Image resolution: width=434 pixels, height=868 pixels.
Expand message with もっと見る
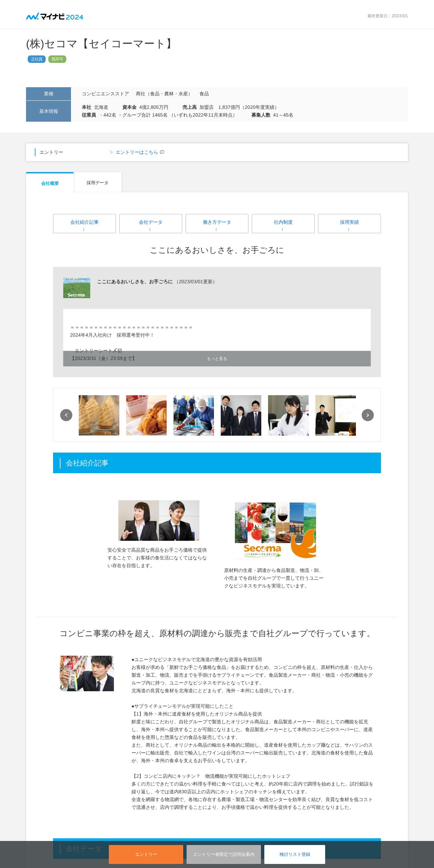pyautogui.click(x=217, y=359)
